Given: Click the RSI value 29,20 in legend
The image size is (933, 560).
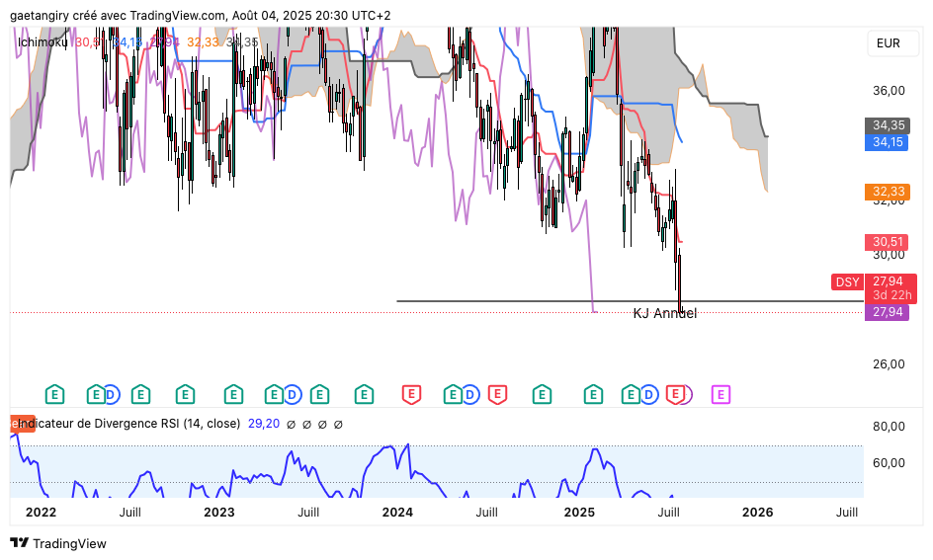Looking at the screenshot, I should 264,424.
